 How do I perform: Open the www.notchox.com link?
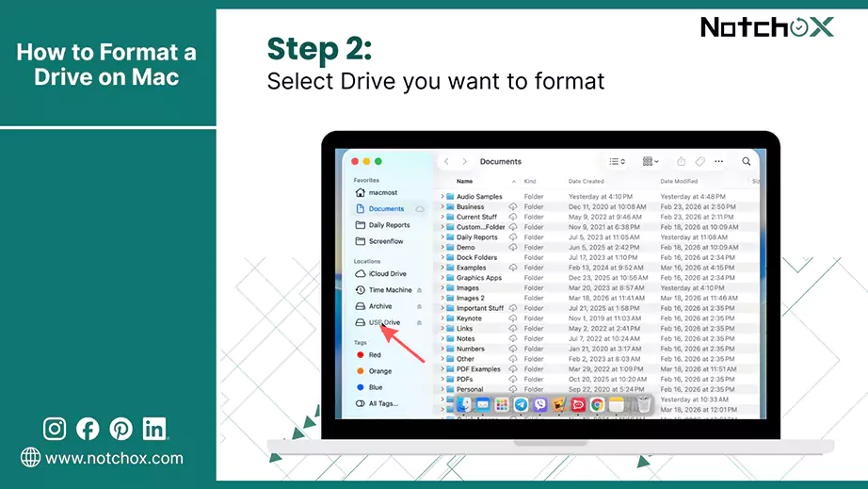[x=114, y=459]
